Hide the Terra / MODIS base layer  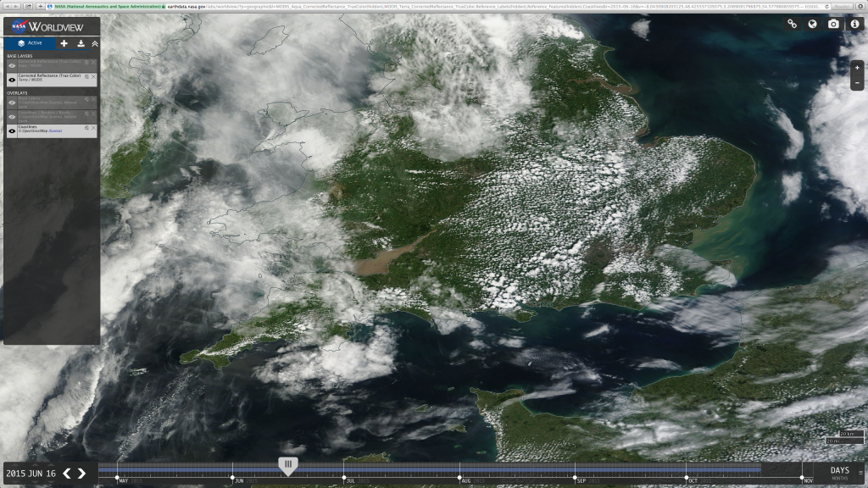point(12,80)
